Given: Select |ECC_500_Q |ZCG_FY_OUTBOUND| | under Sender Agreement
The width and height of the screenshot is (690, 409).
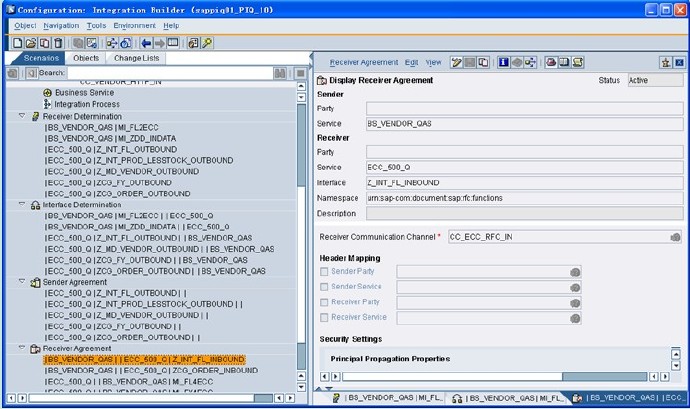Looking at the screenshot, I should (x=113, y=326).
